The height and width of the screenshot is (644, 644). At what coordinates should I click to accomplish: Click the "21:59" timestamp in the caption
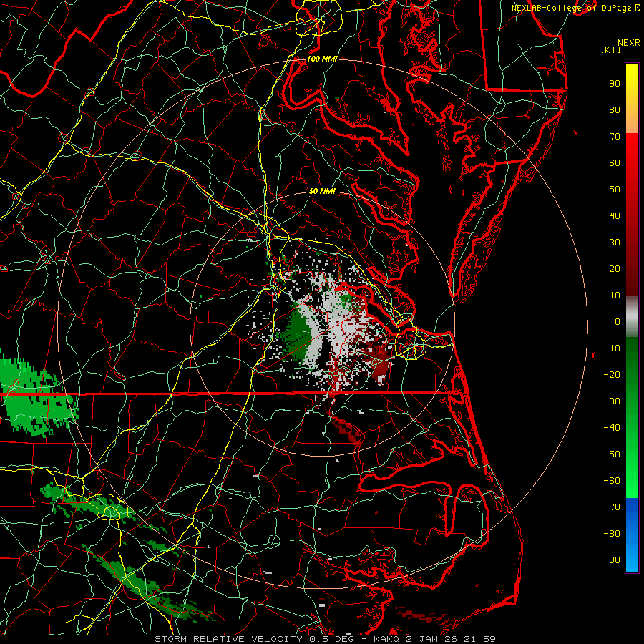[x=479, y=639]
